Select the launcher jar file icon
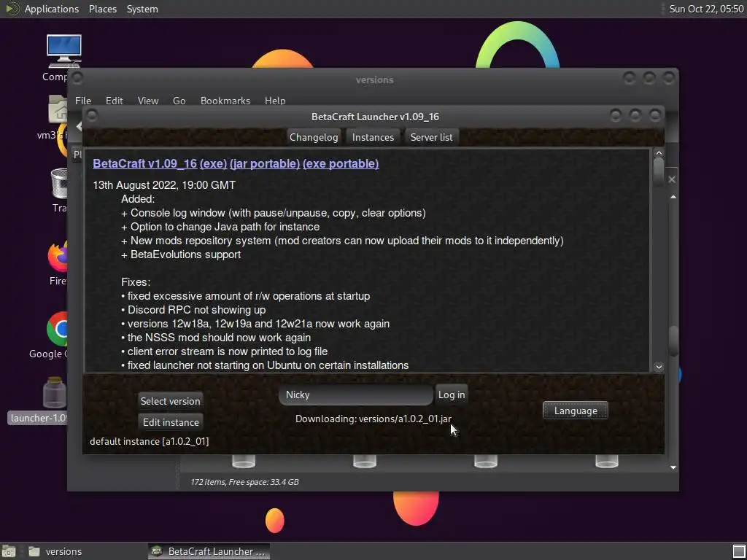Screen dimensions: 747x560 click(54, 393)
